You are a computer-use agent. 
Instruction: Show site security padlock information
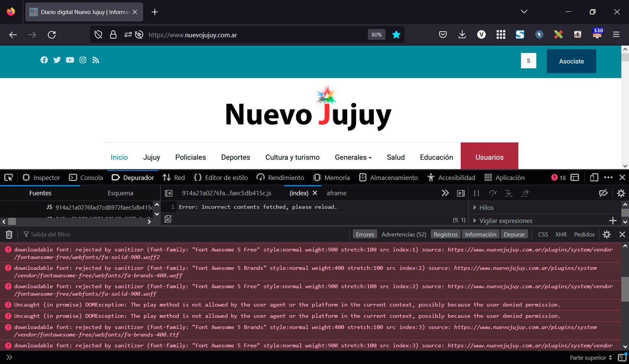pos(113,35)
